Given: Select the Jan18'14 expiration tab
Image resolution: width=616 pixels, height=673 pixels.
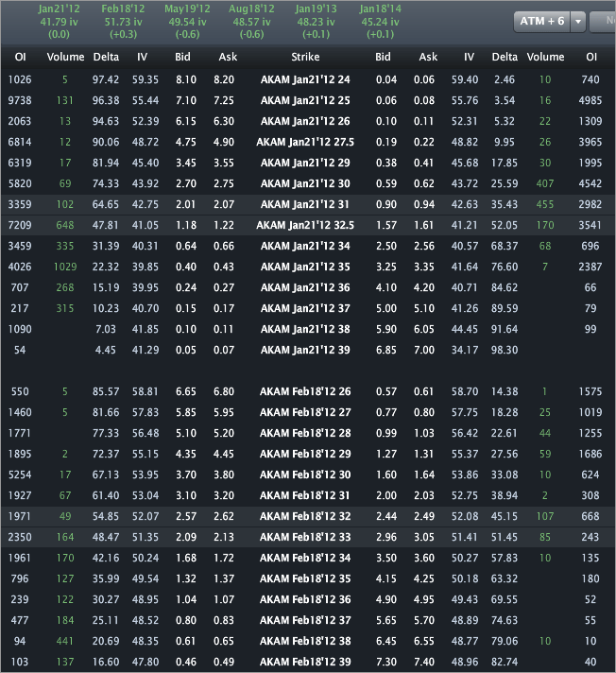Looking at the screenshot, I should (x=380, y=22).
